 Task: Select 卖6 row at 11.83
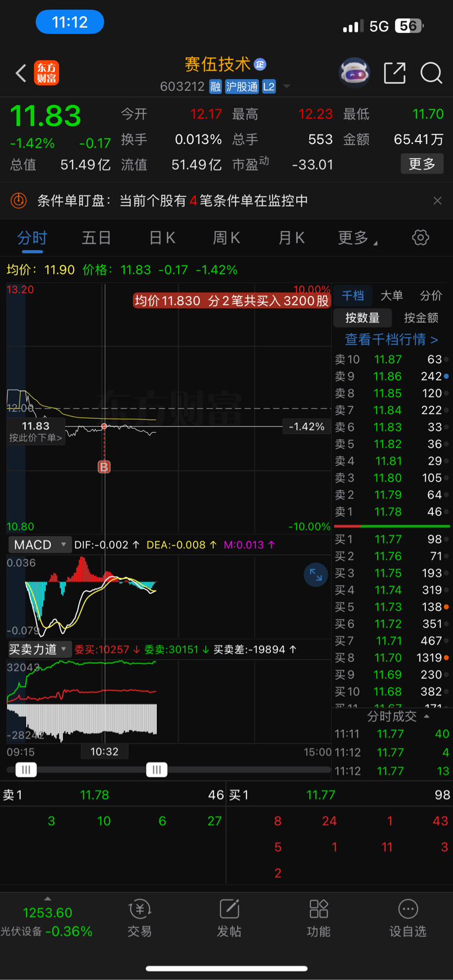tap(391, 427)
